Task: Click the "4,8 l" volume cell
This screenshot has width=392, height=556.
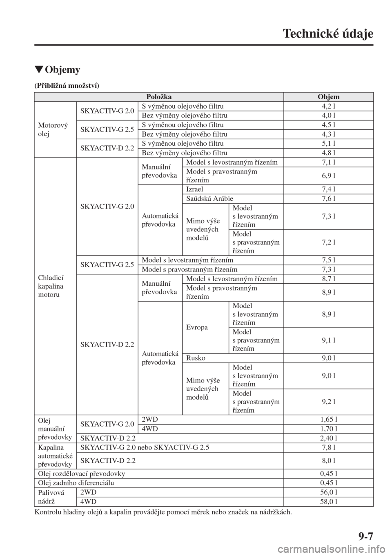Action: 328,153
